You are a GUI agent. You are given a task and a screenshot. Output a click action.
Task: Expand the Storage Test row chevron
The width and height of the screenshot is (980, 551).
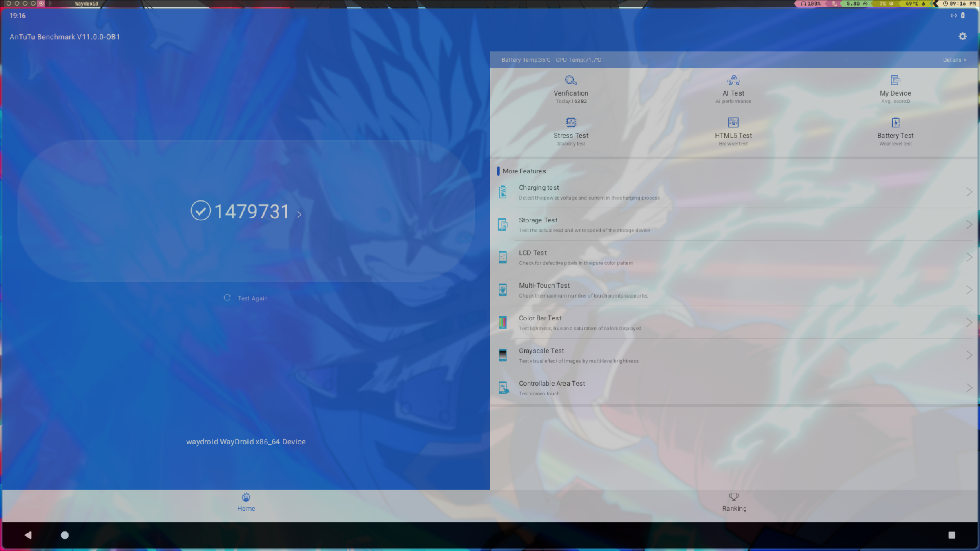click(969, 224)
